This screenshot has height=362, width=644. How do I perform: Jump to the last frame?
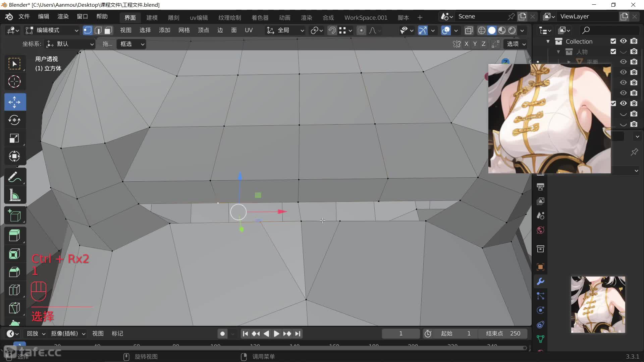[298, 334]
